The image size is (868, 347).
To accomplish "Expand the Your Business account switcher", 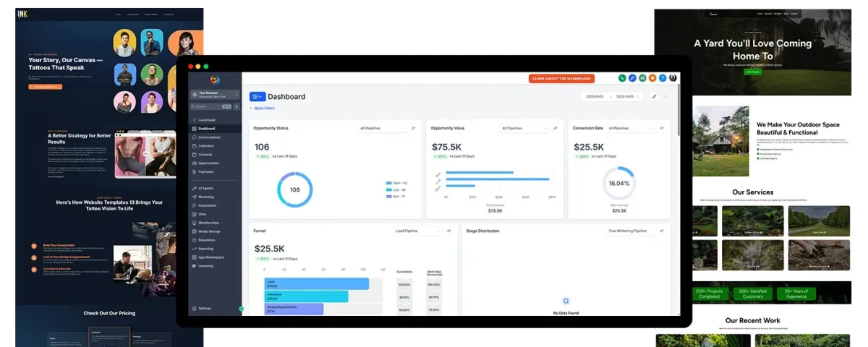I will [215, 94].
